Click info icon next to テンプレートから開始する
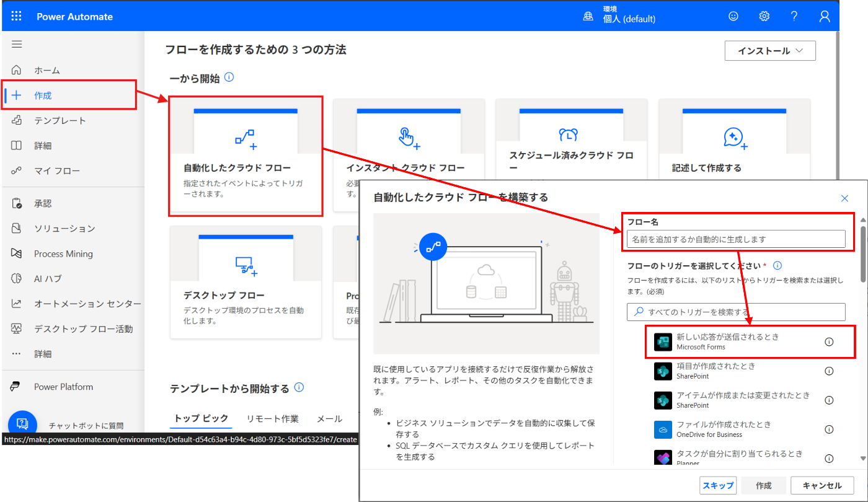The image size is (868, 502). click(x=299, y=388)
